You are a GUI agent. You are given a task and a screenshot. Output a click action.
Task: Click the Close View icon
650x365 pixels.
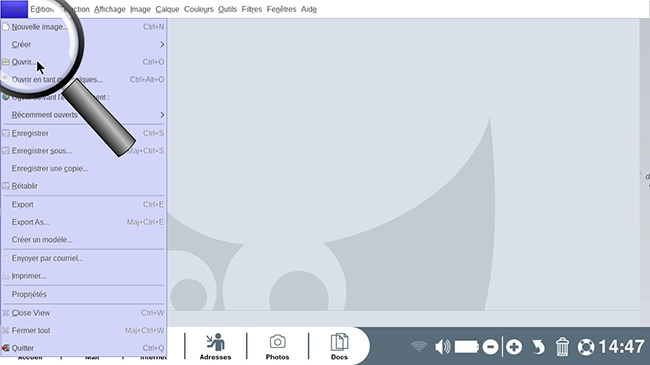(x=6, y=313)
